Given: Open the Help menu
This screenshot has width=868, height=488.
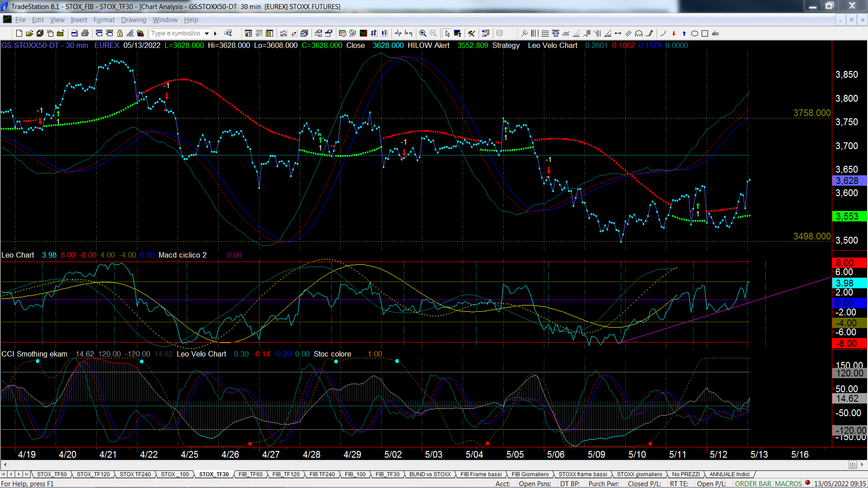Looking at the screenshot, I should coord(191,20).
